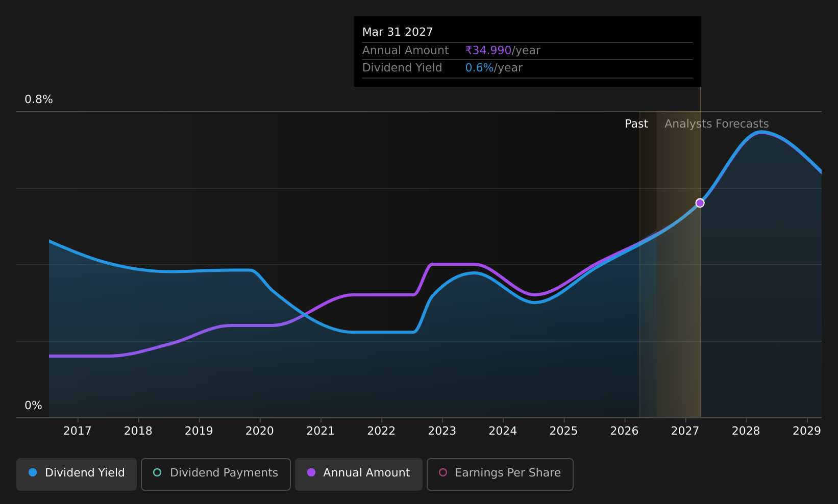Click the Earnings Per Share legend circle
The height and width of the screenshot is (504, 838).
tap(443, 472)
